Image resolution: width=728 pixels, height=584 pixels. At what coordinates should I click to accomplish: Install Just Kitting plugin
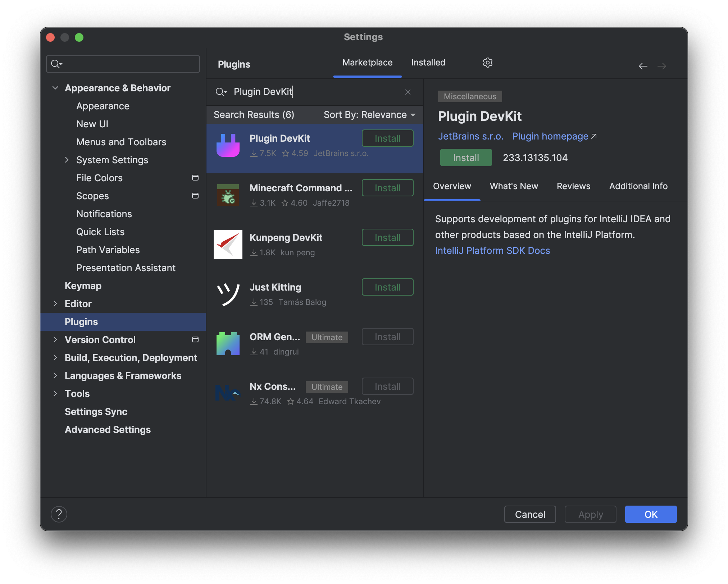pyautogui.click(x=387, y=287)
